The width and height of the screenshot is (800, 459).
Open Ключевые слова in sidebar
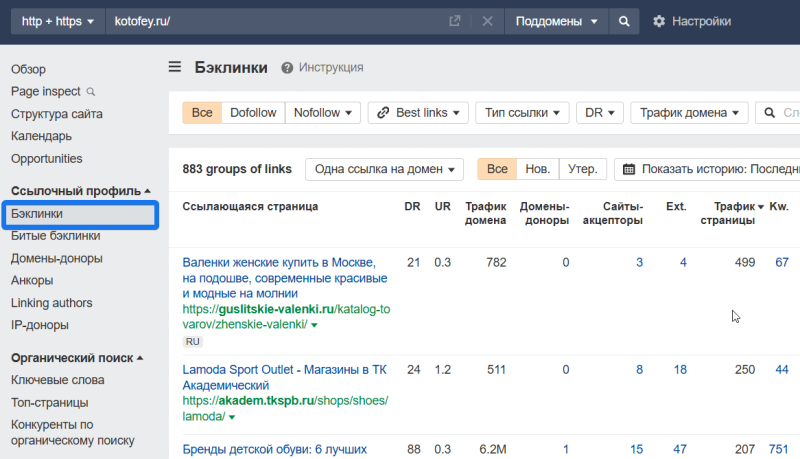click(58, 380)
